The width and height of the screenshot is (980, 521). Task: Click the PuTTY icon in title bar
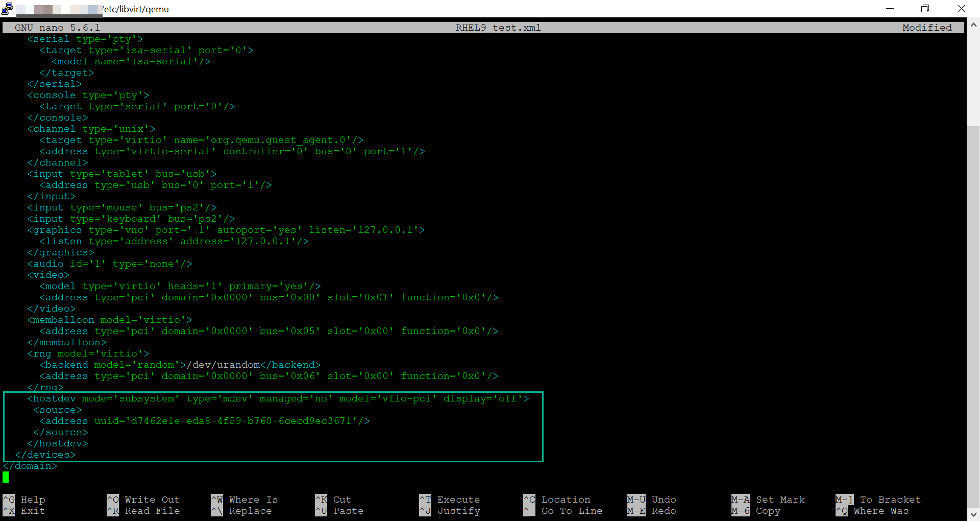click(7, 9)
